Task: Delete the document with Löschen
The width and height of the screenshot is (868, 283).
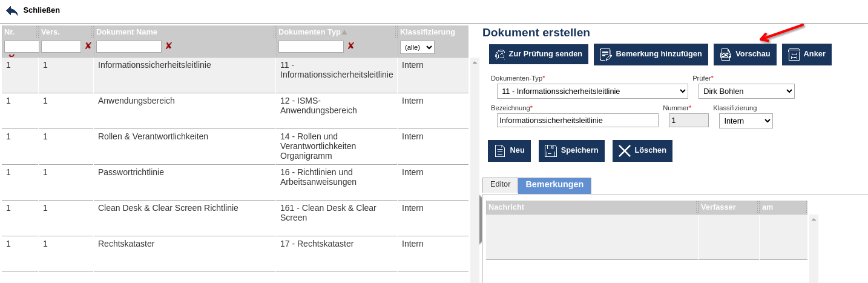Action: [642, 150]
